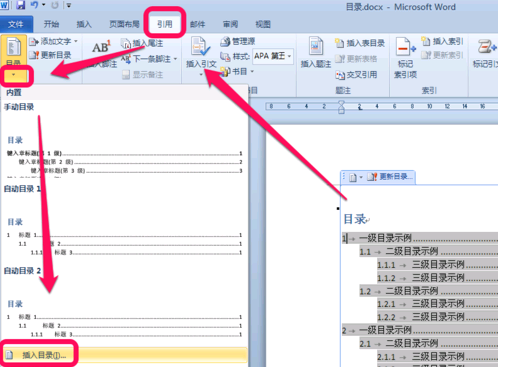Open the undo history dropdown arrow

(x=44, y=5)
